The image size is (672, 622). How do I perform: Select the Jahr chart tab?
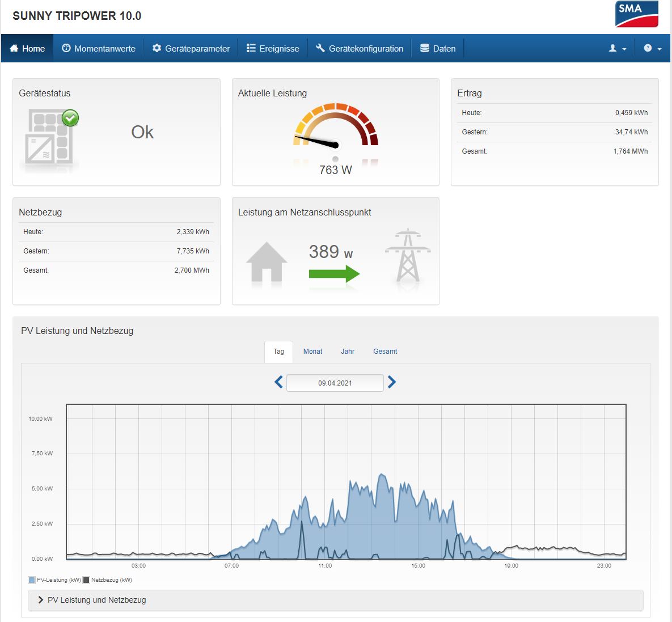(x=348, y=352)
